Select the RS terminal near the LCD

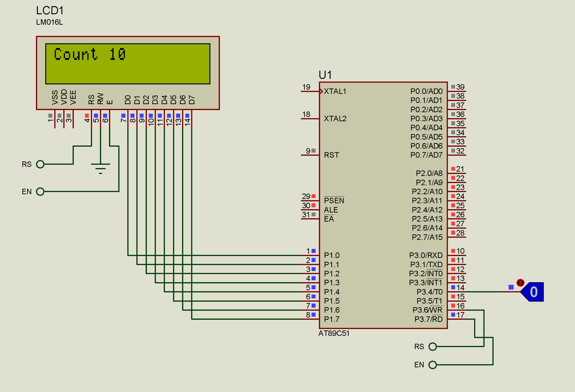coord(40,164)
